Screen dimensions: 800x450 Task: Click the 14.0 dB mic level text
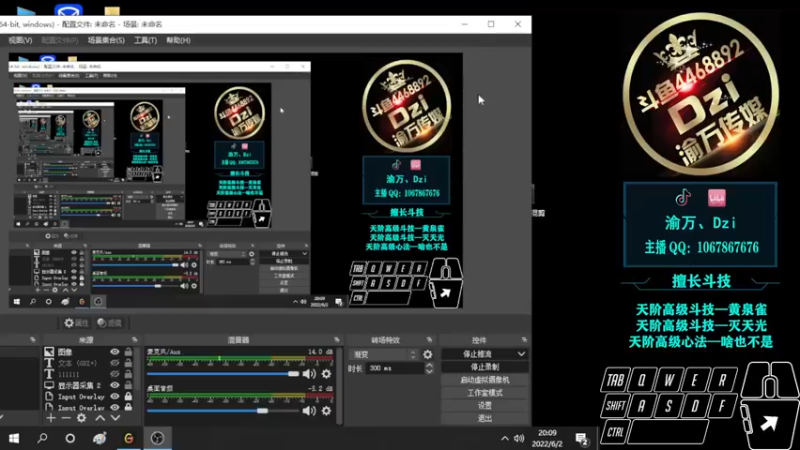320,352
